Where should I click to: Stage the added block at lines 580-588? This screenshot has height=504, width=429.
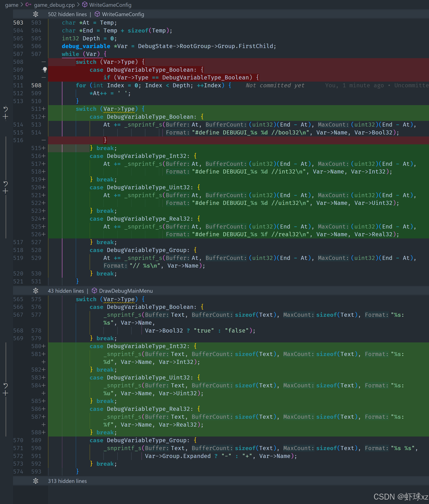(x=6, y=393)
